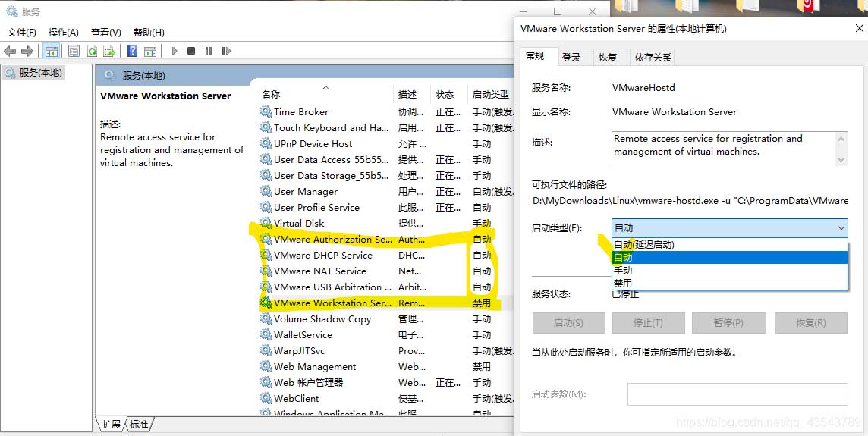868x436 pixels.
Task: Select the User Profile Service row
Action: point(386,207)
